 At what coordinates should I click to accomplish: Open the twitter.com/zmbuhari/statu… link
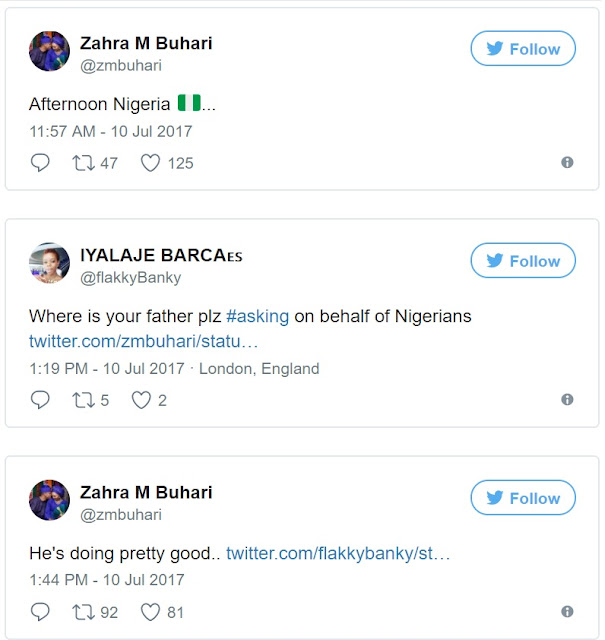point(144,342)
